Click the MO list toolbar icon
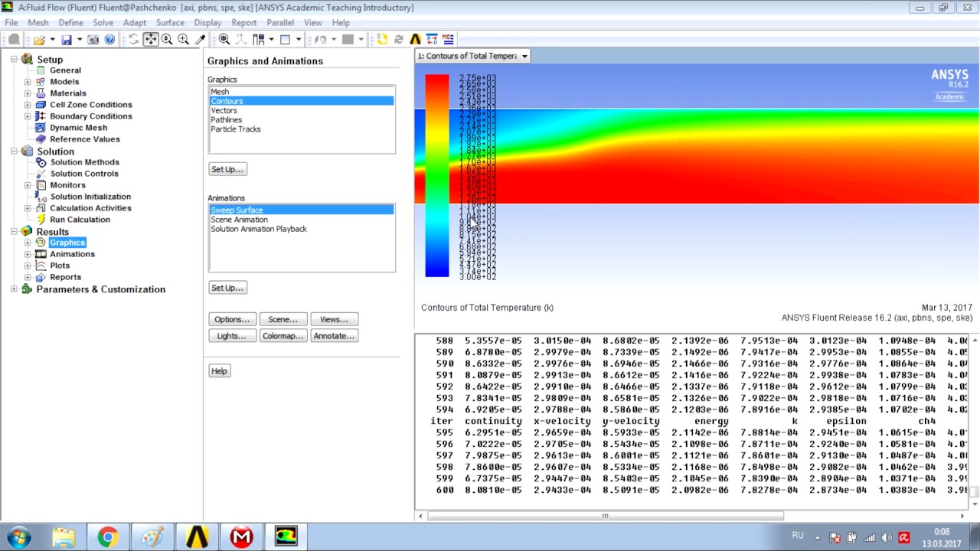The image size is (980, 551). 448,39
